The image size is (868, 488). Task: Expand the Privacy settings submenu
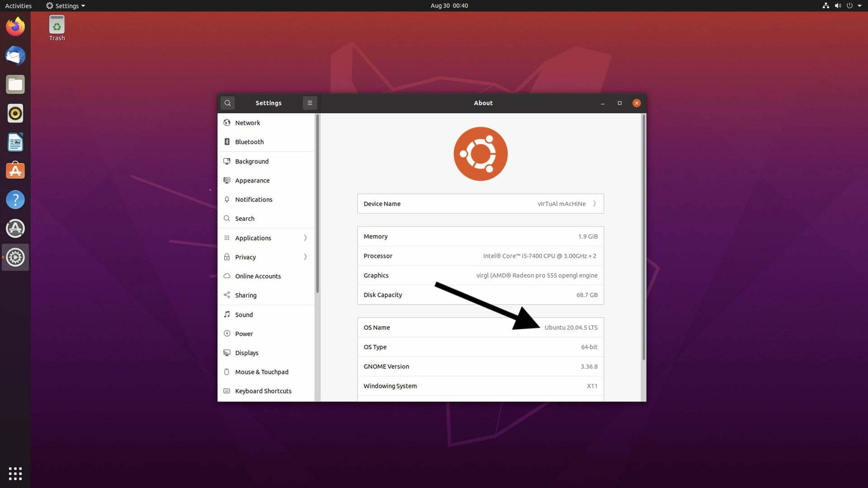coord(304,257)
